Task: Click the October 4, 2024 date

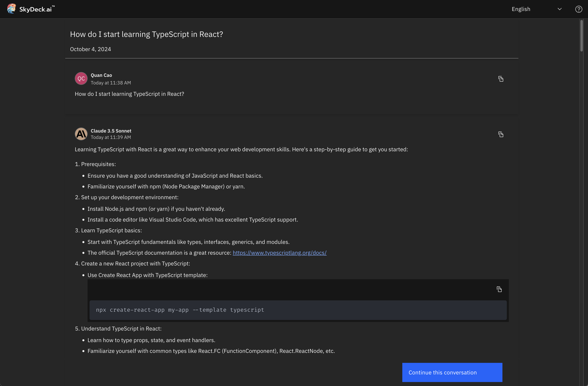Action: coord(90,49)
